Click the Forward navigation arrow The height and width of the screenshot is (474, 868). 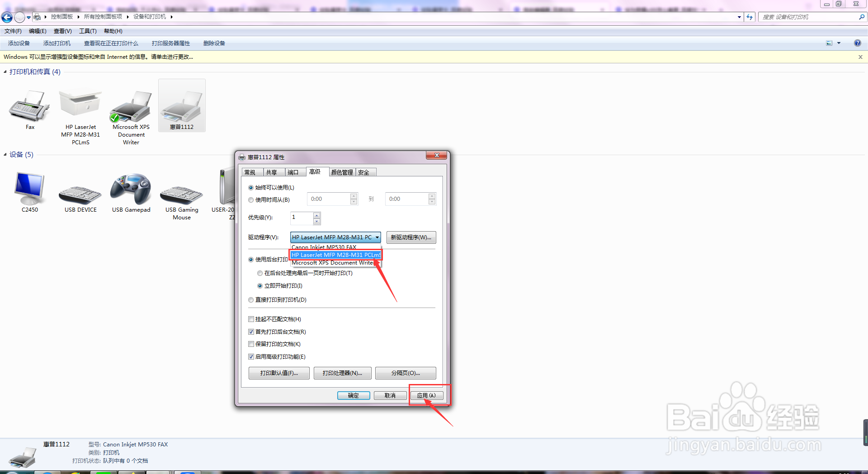[x=19, y=17]
